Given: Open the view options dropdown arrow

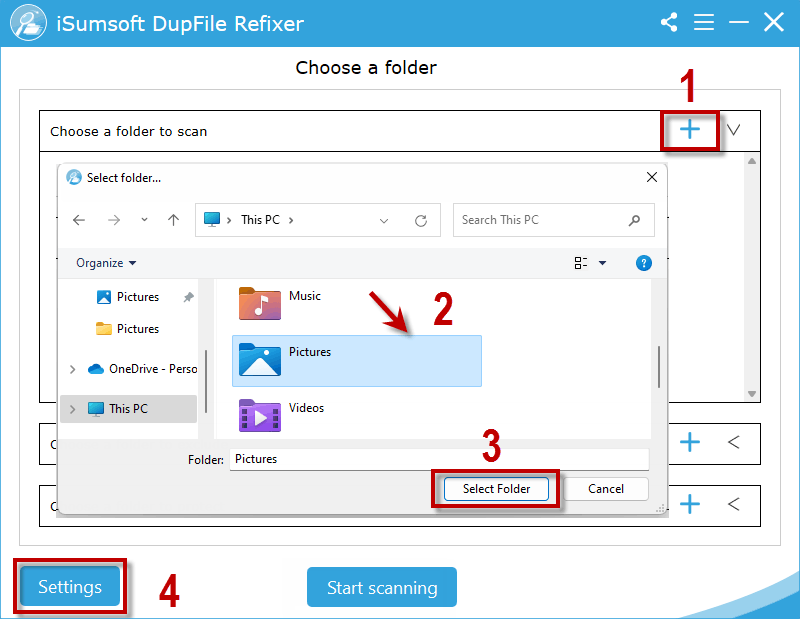Looking at the screenshot, I should (x=603, y=263).
